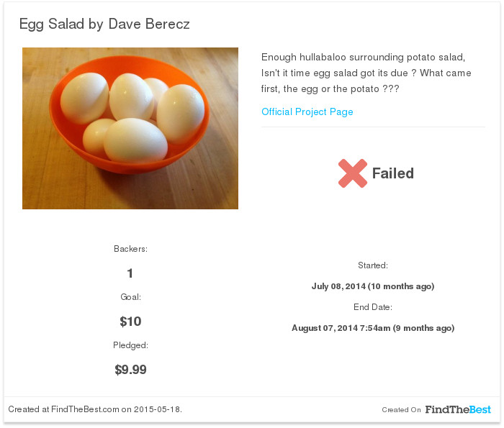This screenshot has width=504, height=428.
Task: Click the red X failed icon
Action: (353, 173)
